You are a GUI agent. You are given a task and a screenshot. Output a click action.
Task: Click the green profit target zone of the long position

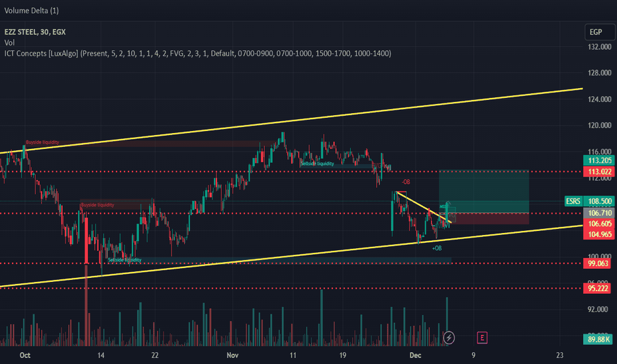point(484,191)
